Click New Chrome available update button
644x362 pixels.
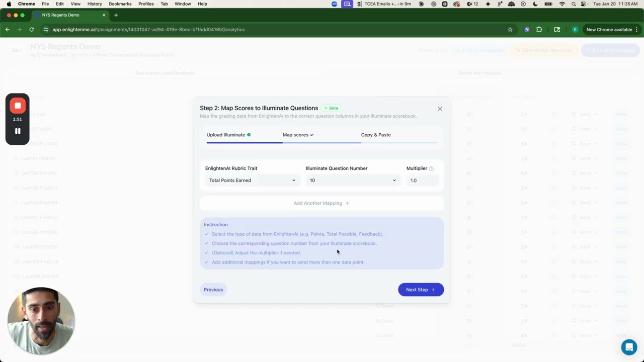click(609, 30)
